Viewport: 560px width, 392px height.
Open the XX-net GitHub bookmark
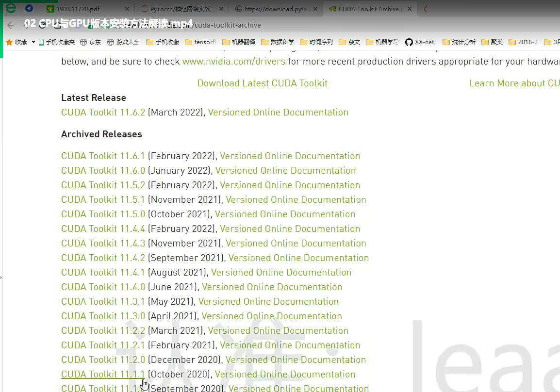click(420, 42)
